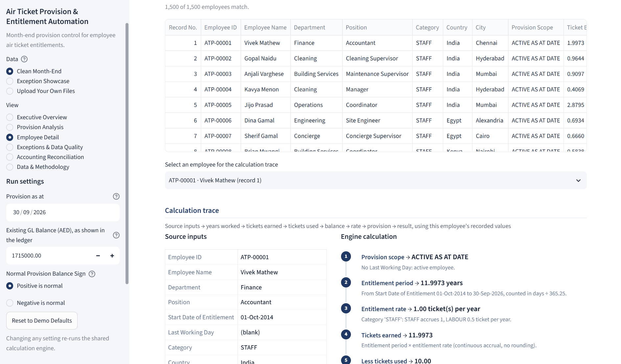Sort by Record No. column header
Screen dimensions: 621x364
tap(183, 28)
